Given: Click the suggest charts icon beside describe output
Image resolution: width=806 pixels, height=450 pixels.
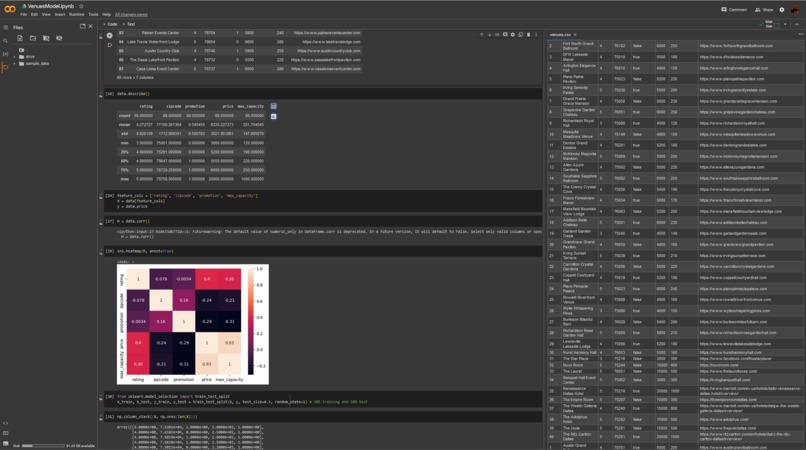Looking at the screenshot, I should click(x=273, y=117).
